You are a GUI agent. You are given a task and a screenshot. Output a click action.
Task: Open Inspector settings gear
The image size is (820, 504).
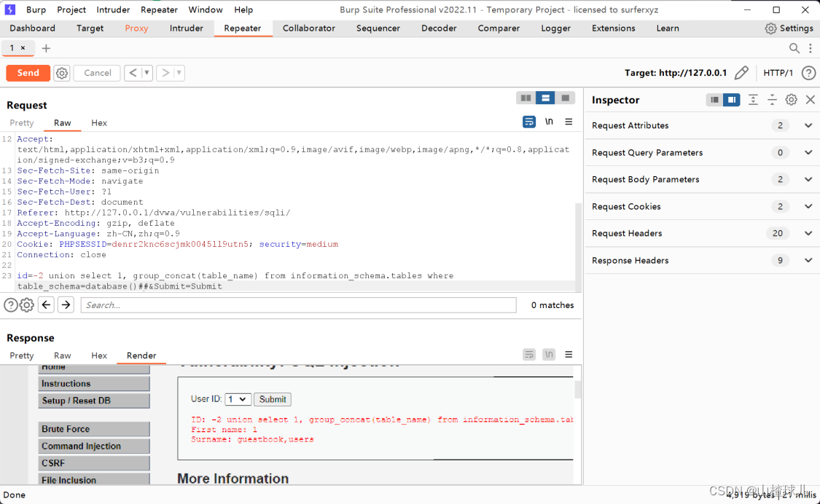(792, 100)
